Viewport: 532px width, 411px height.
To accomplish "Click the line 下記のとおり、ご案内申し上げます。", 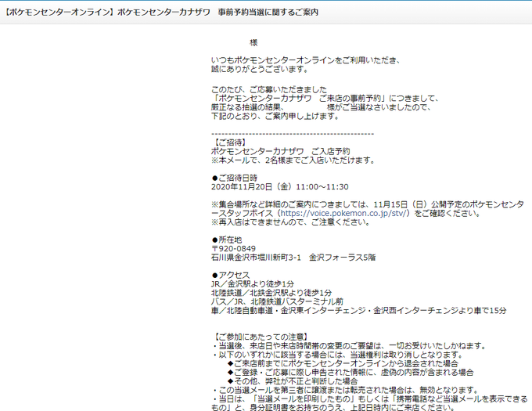I will (275, 116).
